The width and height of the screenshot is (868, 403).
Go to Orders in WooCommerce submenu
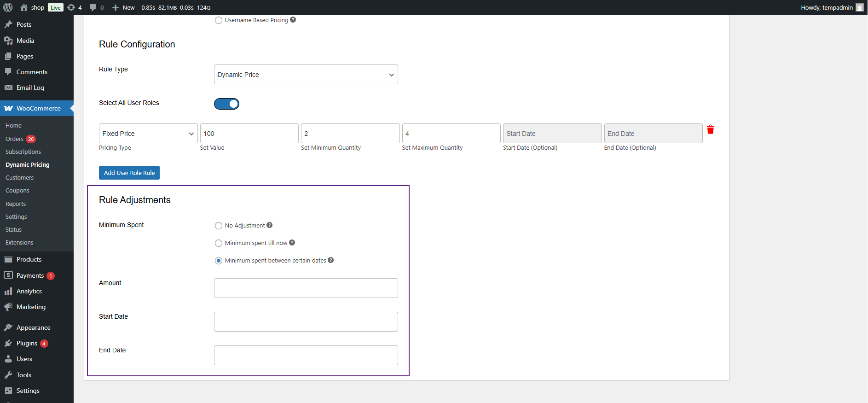pos(14,139)
